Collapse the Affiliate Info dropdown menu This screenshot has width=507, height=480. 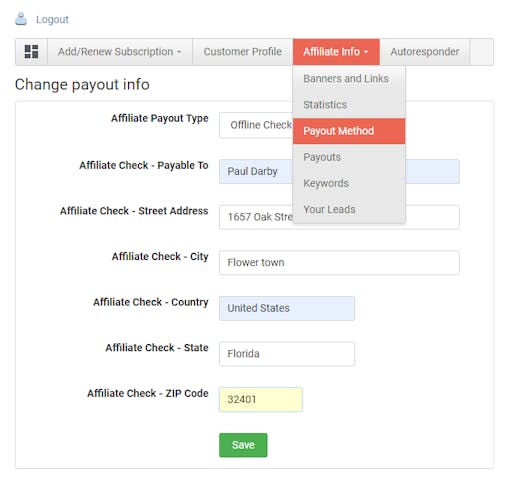(x=336, y=52)
